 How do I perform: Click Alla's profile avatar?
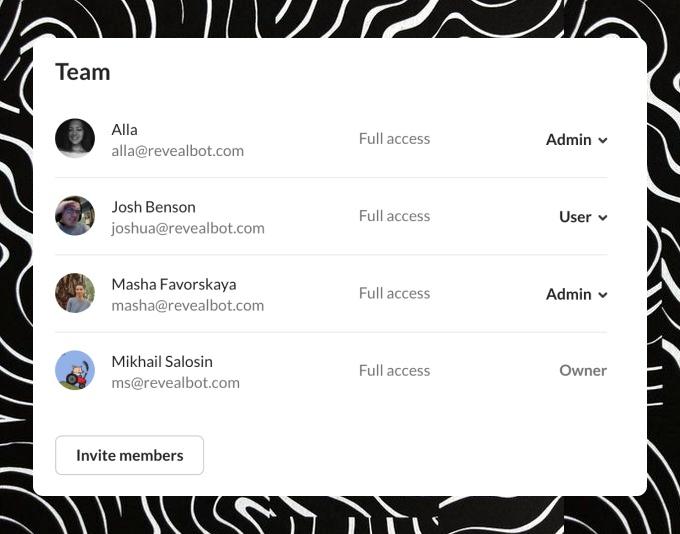[75, 138]
